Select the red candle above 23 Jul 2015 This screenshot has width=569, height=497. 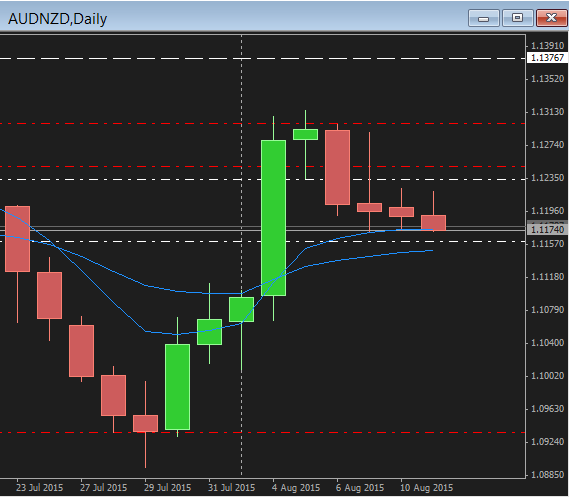click(17, 239)
